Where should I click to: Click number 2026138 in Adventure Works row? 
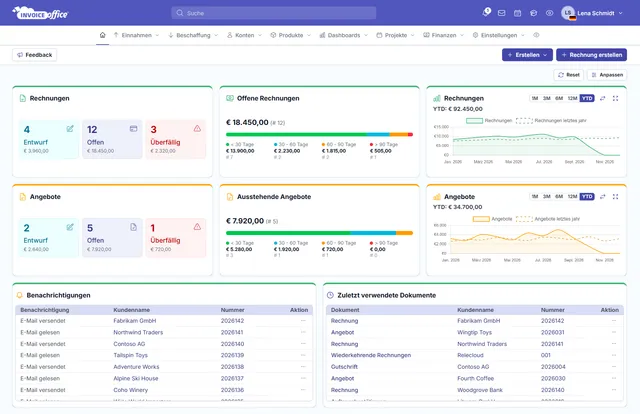tap(232, 367)
